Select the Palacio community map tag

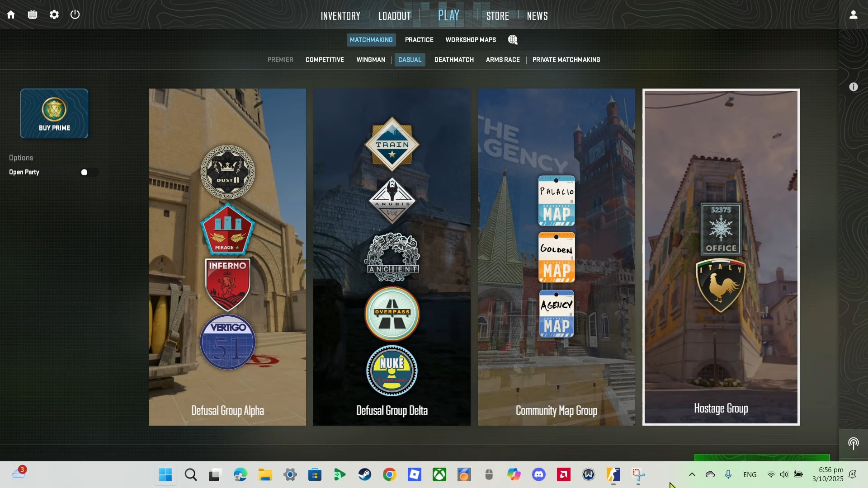(x=557, y=201)
